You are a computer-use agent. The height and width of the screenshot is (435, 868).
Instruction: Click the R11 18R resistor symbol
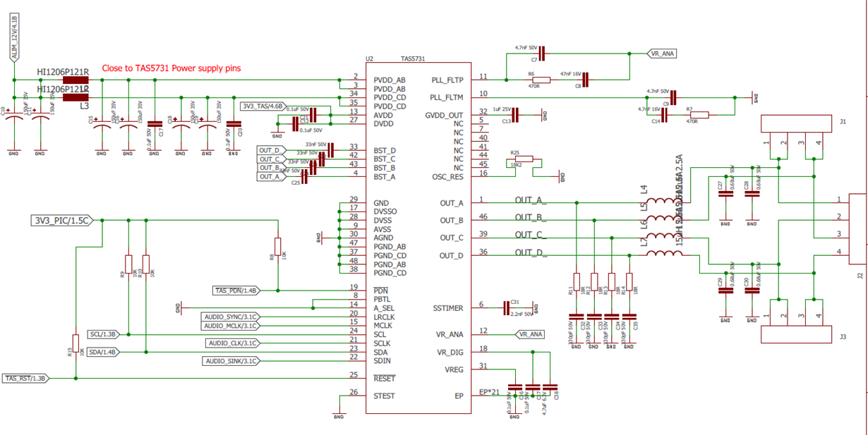tap(577, 282)
